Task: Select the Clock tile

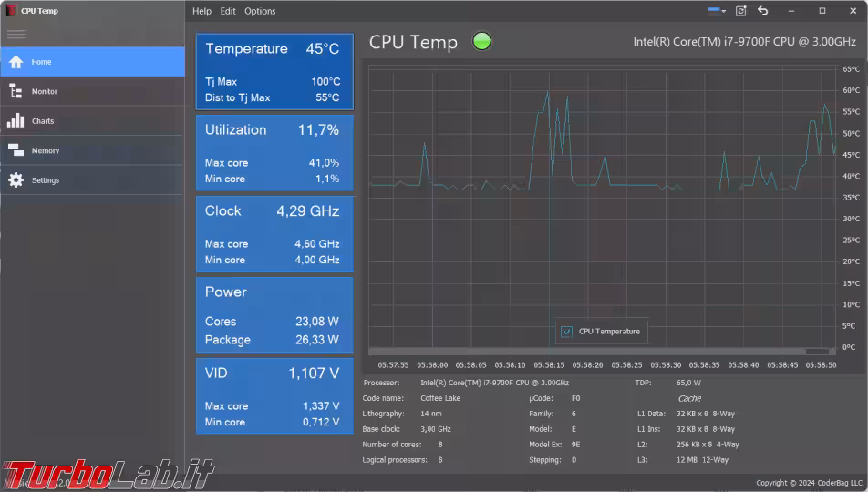Action: point(274,234)
